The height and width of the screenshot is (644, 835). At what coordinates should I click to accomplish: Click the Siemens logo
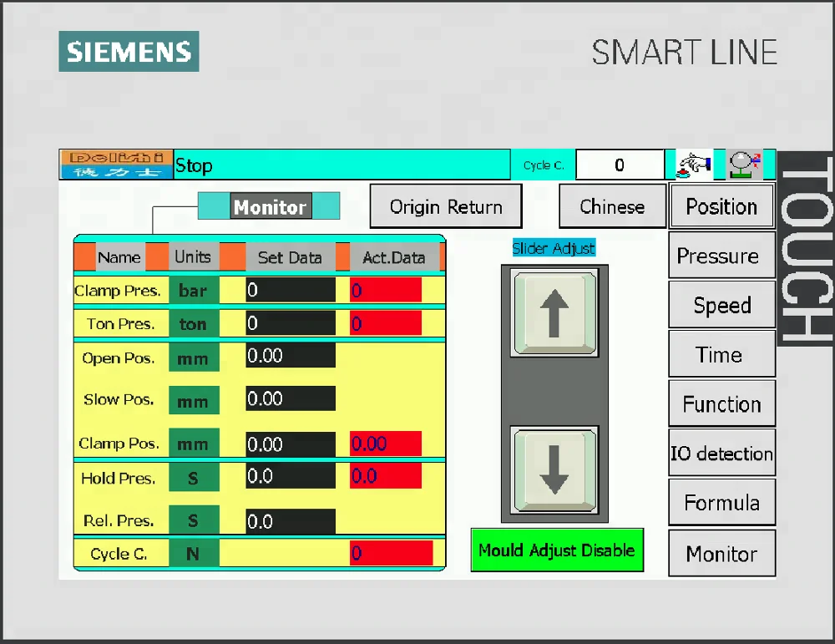point(129,51)
